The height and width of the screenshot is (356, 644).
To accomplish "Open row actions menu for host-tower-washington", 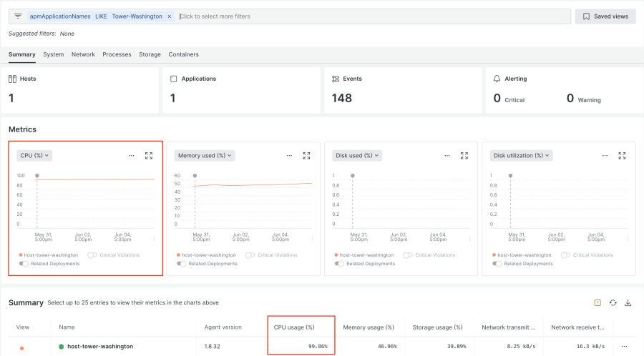I will pos(625,347).
